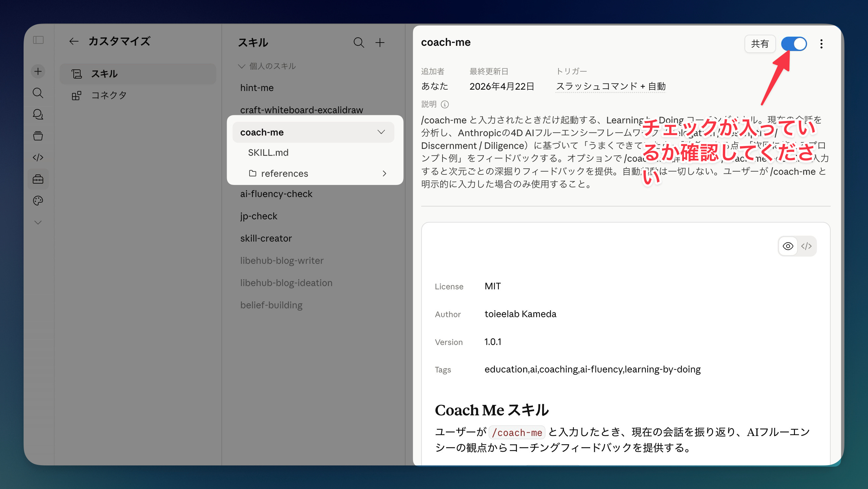Open chats bubble icon in left rail

(38, 114)
